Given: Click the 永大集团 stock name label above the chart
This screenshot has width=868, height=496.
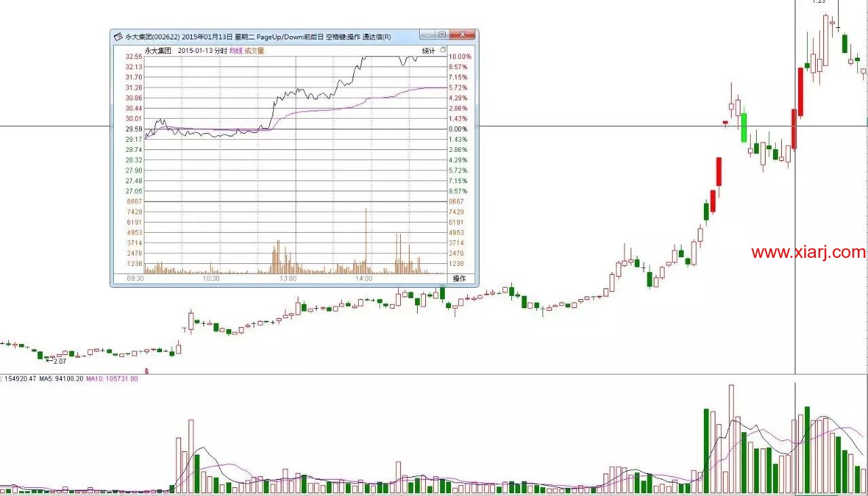Looking at the screenshot, I should tap(158, 51).
